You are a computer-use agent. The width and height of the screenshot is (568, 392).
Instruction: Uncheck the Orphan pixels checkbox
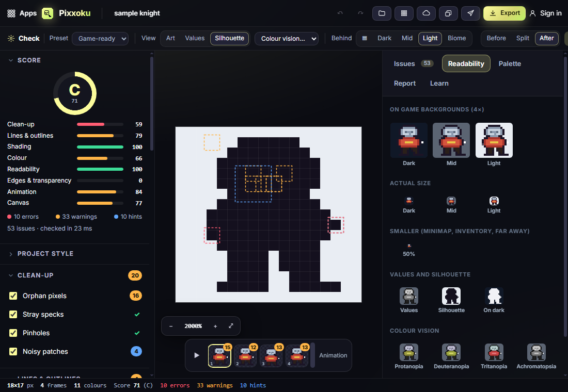click(13, 296)
